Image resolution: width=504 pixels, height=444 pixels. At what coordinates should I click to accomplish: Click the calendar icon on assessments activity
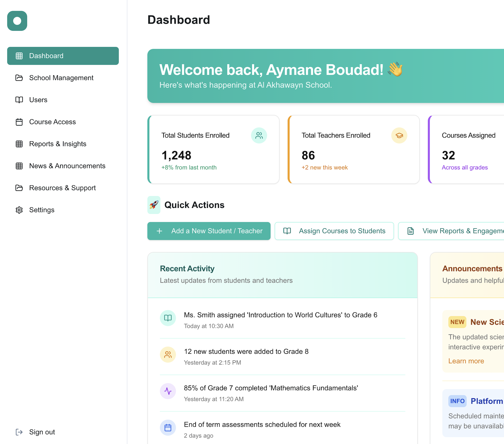[x=168, y=428]
